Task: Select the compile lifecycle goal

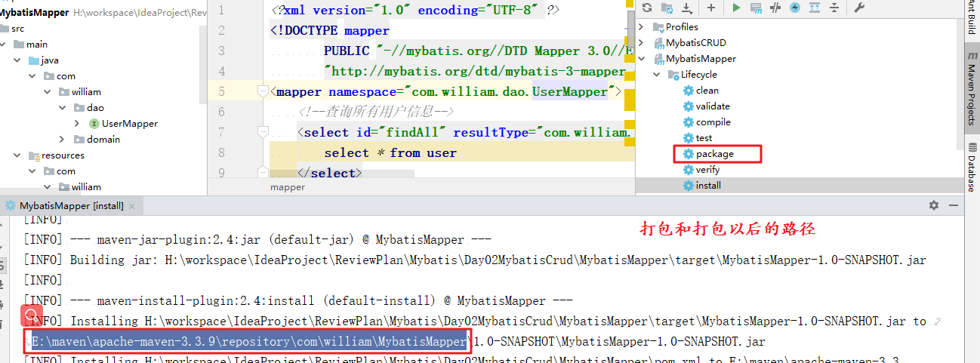Action: [x=713, y=122]
